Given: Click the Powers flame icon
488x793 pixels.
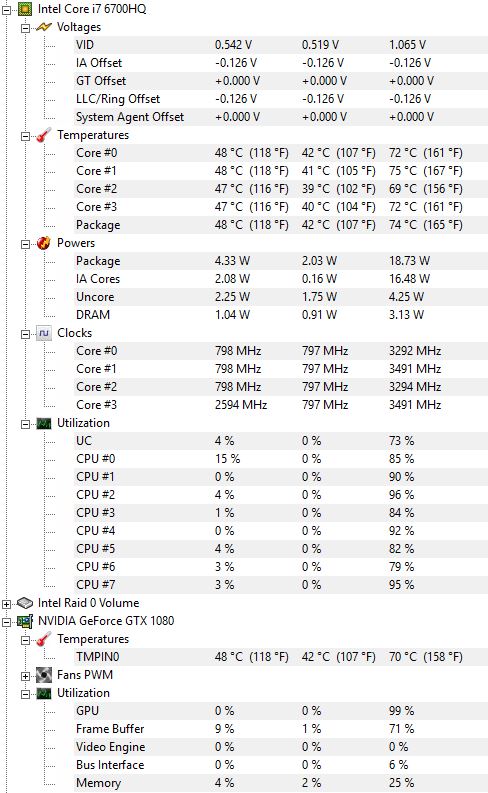Looking at the screenshot, I should point(44,243).
